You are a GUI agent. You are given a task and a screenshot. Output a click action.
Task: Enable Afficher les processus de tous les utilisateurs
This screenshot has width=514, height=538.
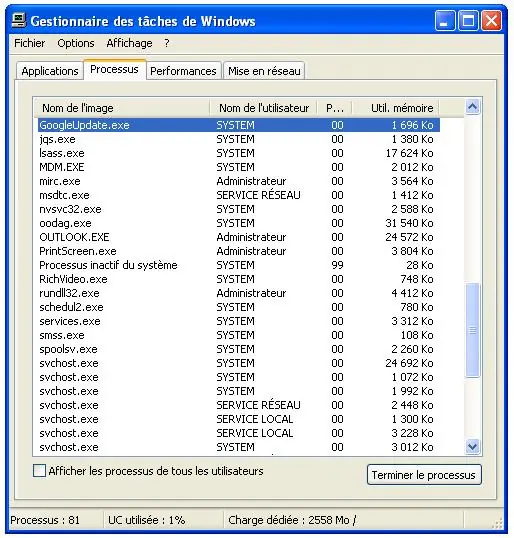[x=39, y=470]
